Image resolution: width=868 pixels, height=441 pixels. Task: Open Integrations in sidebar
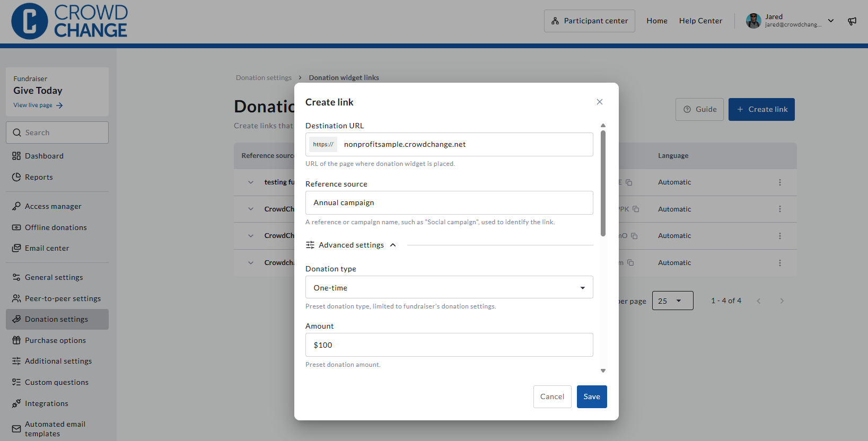(57, 403)
